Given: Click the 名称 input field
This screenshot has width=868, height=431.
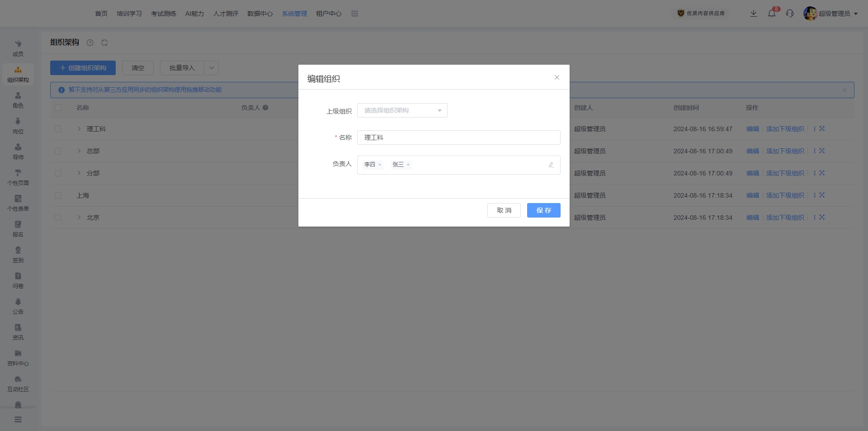Looking at the screenshot, I should point(458,137).
